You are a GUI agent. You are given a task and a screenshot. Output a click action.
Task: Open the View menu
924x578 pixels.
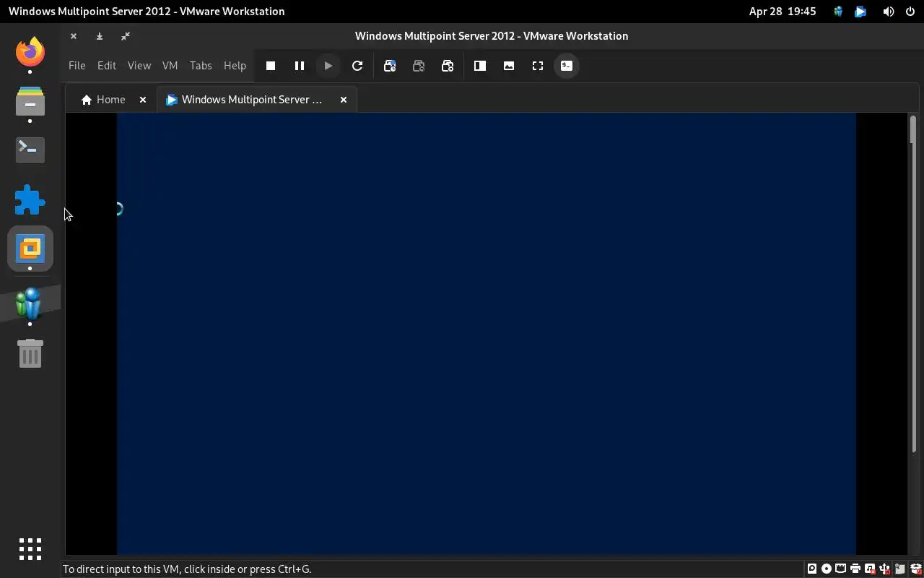pos(139,66)
